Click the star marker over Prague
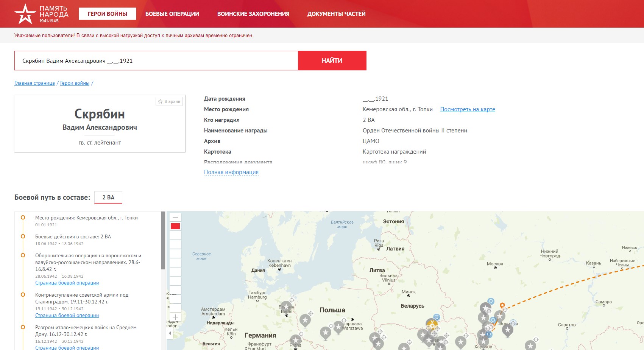 pyautogui.click(x=295, y=340)
